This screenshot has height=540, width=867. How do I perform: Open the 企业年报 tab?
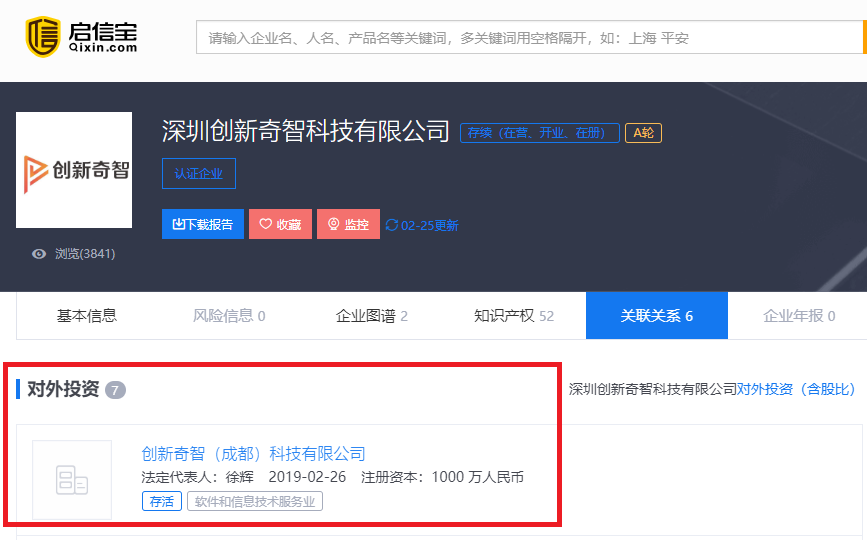[798, 316]
